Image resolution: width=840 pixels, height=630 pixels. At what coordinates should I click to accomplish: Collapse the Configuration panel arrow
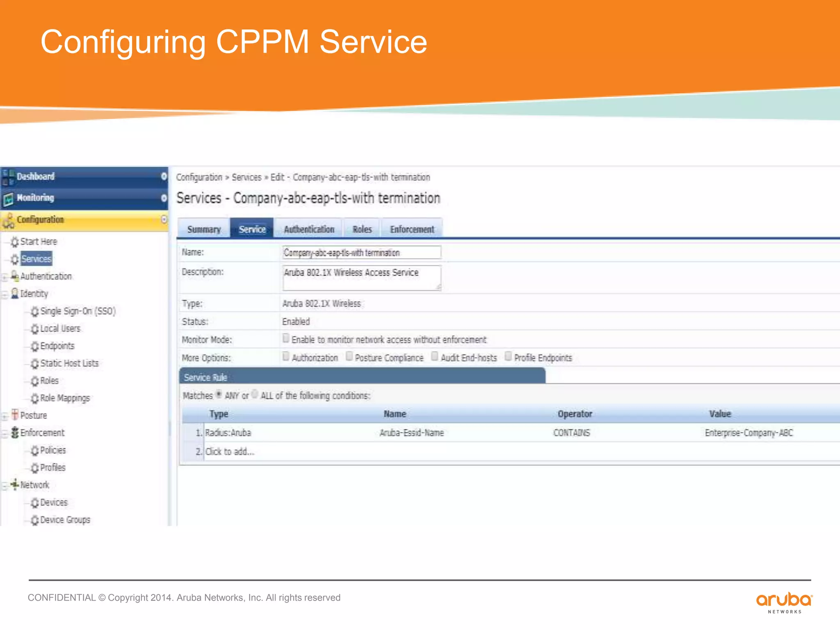[164, 219]
